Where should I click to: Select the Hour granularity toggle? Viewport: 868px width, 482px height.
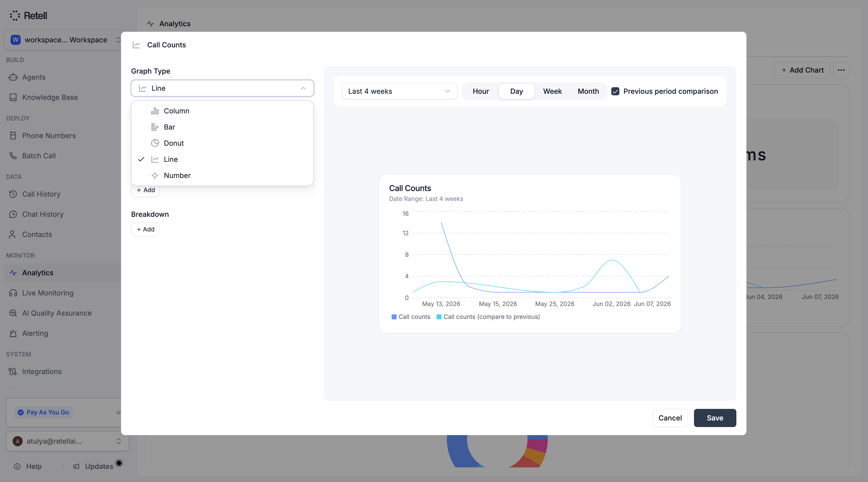[x=480, y=91]
